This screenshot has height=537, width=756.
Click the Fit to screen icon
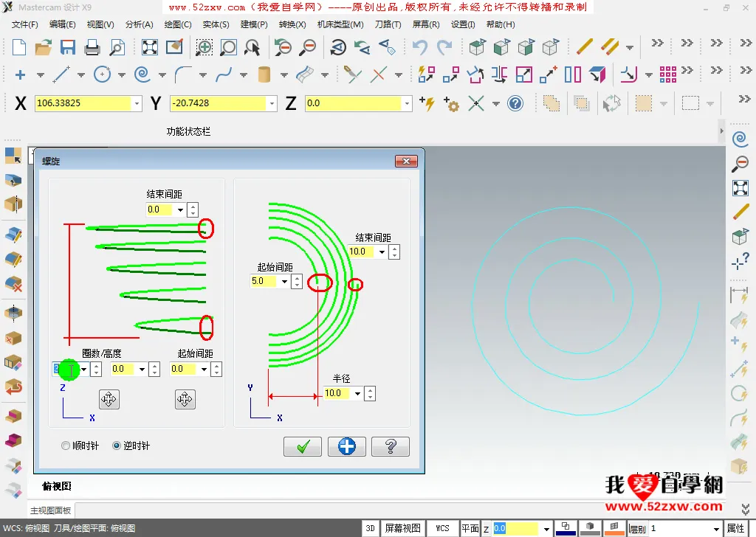pos(150,48)
